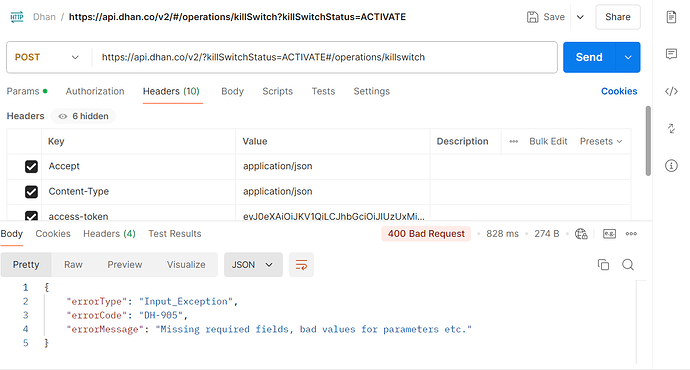This screenshot has width=690, height=370.
Task: Click the blue Send button
Action: click(589, 58)
